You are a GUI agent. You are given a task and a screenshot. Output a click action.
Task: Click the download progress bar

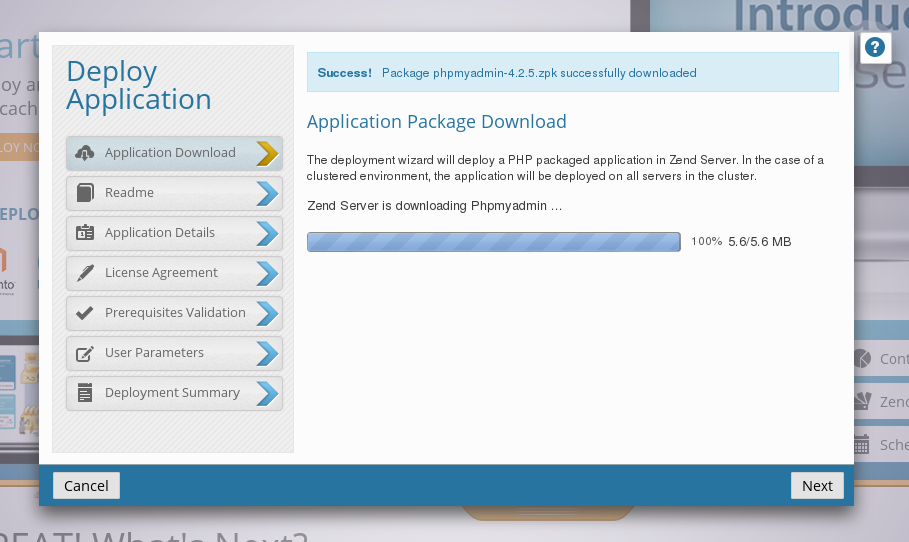[494, 242]
